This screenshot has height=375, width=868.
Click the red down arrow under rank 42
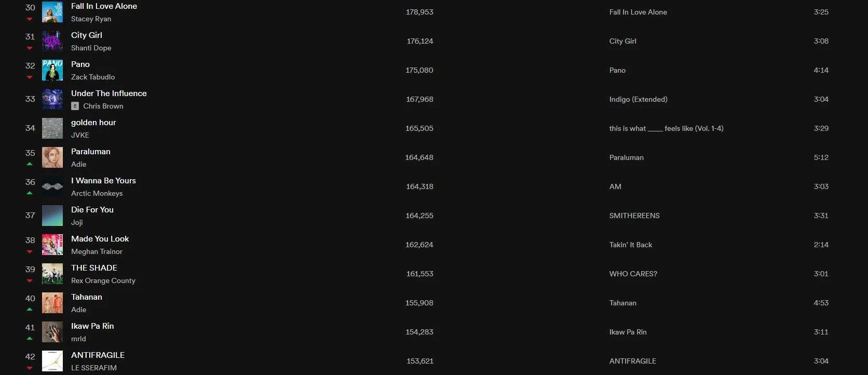30,368
